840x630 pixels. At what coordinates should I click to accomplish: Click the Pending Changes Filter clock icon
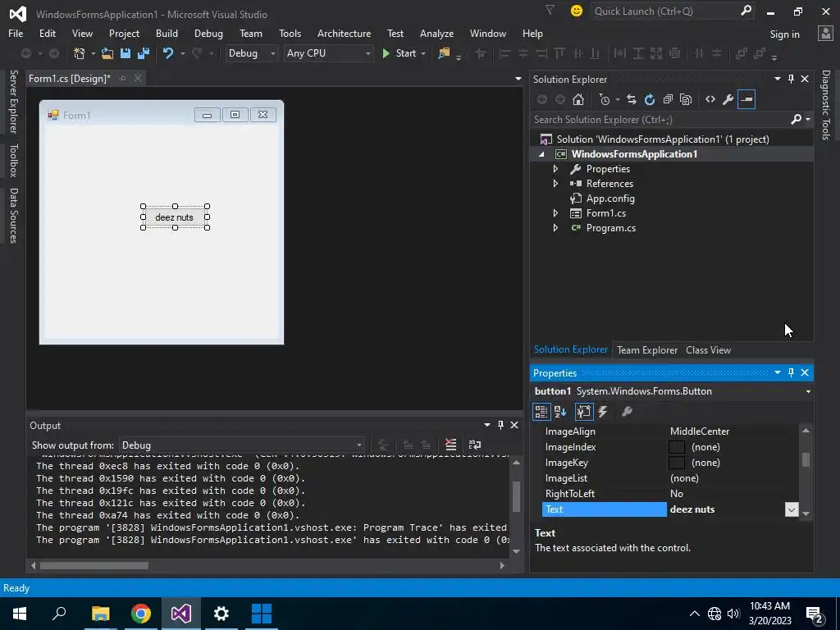tap(605, 99)
